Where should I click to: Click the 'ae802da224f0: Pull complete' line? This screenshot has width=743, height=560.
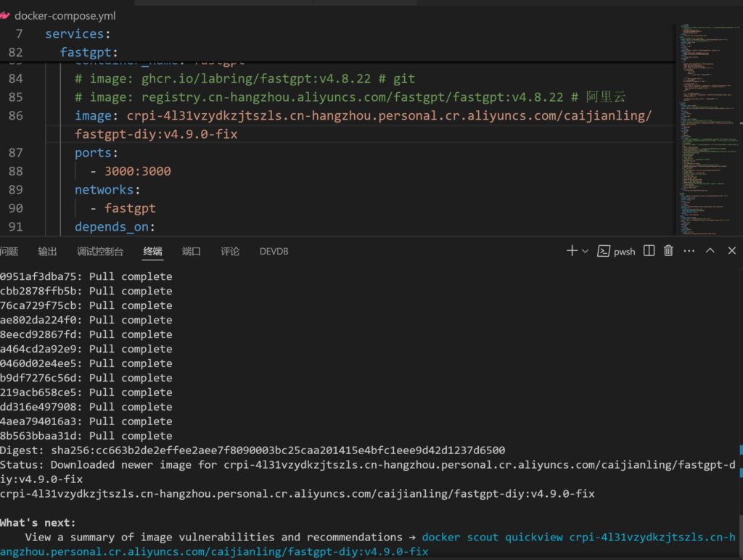click(x=86, y=320)
